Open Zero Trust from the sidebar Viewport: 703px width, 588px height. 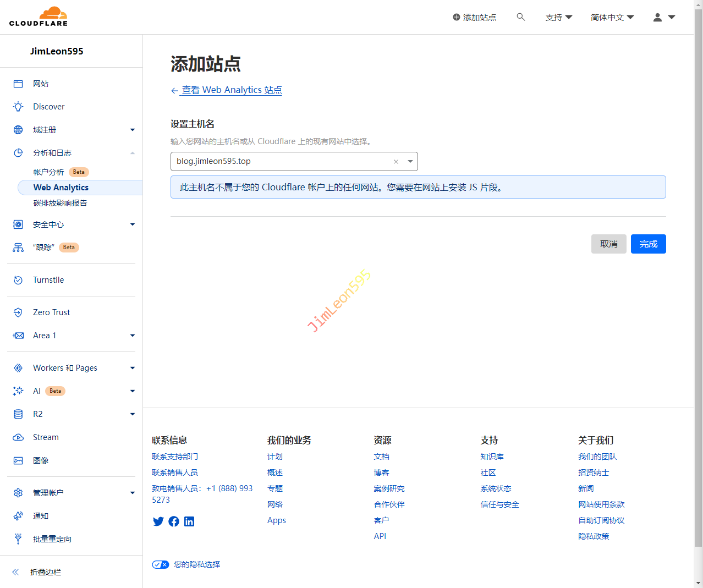click(51, 312)
